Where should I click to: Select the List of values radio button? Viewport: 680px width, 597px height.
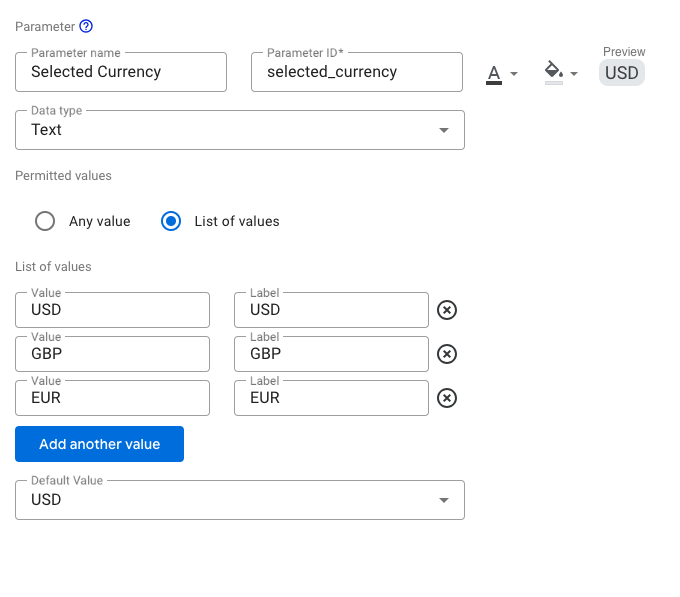click(x=171, y=221)
